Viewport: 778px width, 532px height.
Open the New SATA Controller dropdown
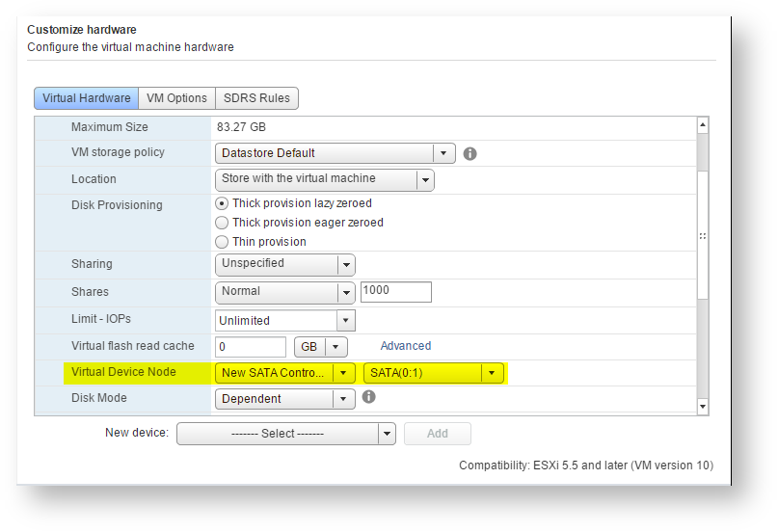(x=343, y=373)
